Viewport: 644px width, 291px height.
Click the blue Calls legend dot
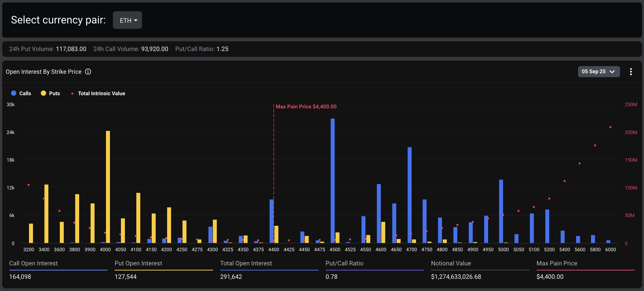click(x=13, y=93)
